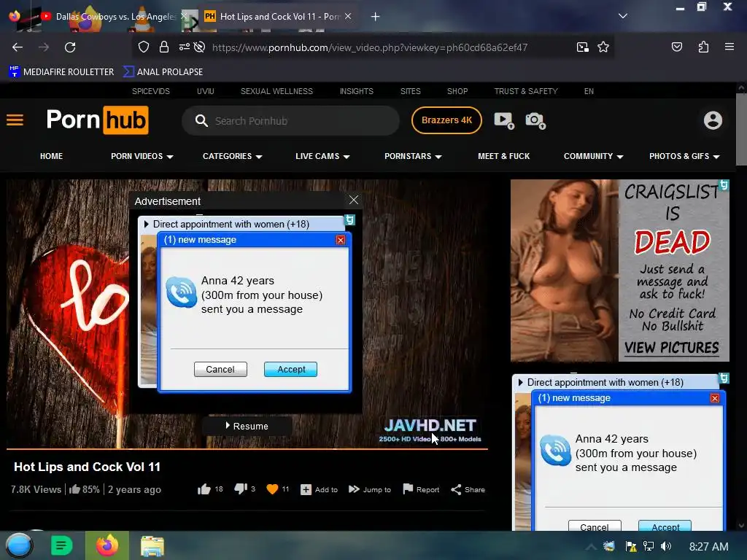Open the green notes app in the taskbar
The width and height of the screenshot is (747, 560).
pos(61,545)
